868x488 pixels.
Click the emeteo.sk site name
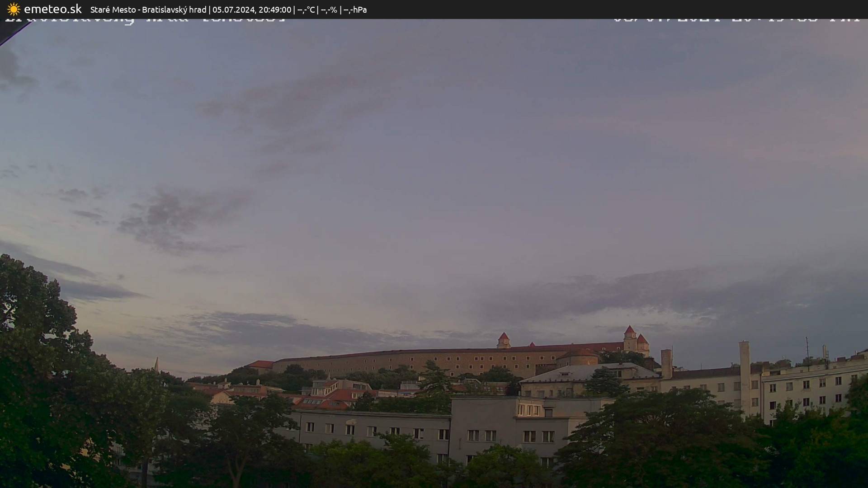(x=52, y=9)
